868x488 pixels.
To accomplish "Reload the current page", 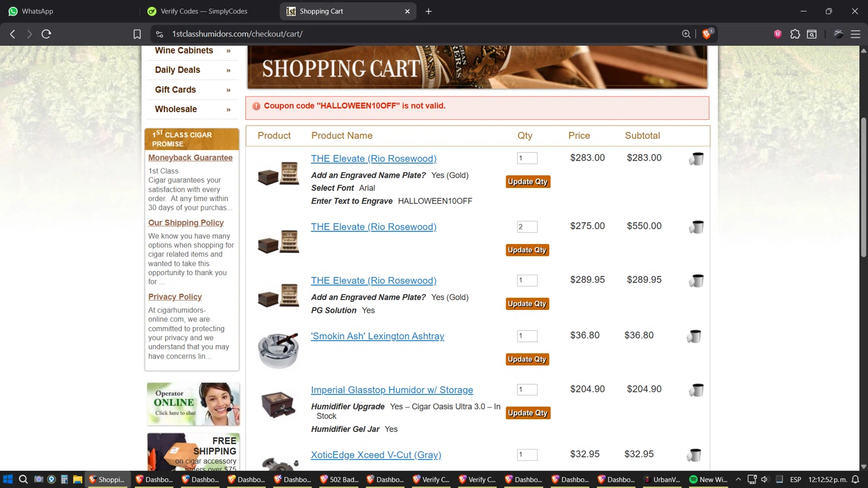I will pos(46,34).
